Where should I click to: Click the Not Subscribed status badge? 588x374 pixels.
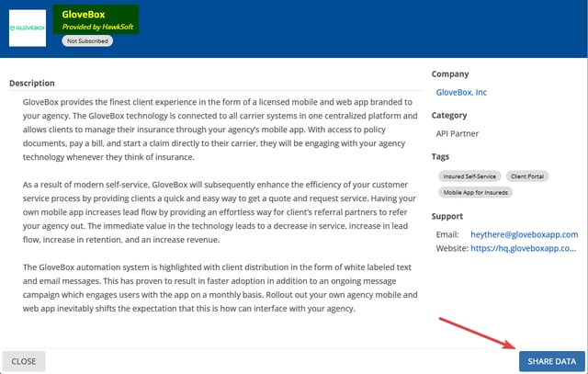point(87,41)
